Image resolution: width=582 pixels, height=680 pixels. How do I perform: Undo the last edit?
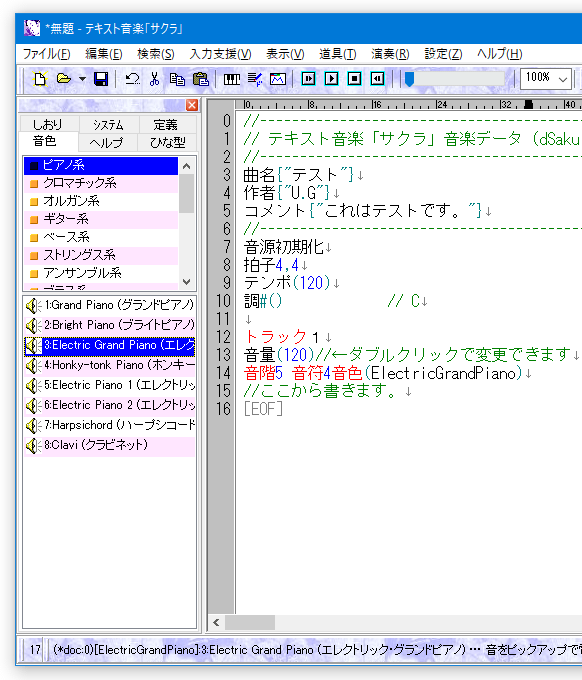coord(132,79)
